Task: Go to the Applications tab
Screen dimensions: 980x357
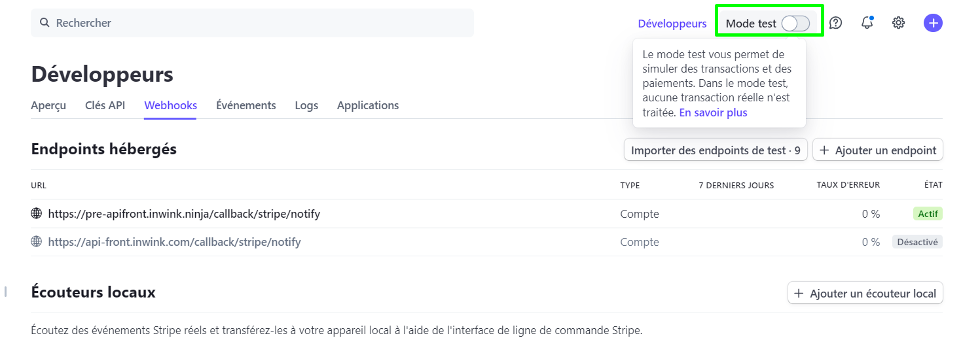Action: (x=368, y=105)
